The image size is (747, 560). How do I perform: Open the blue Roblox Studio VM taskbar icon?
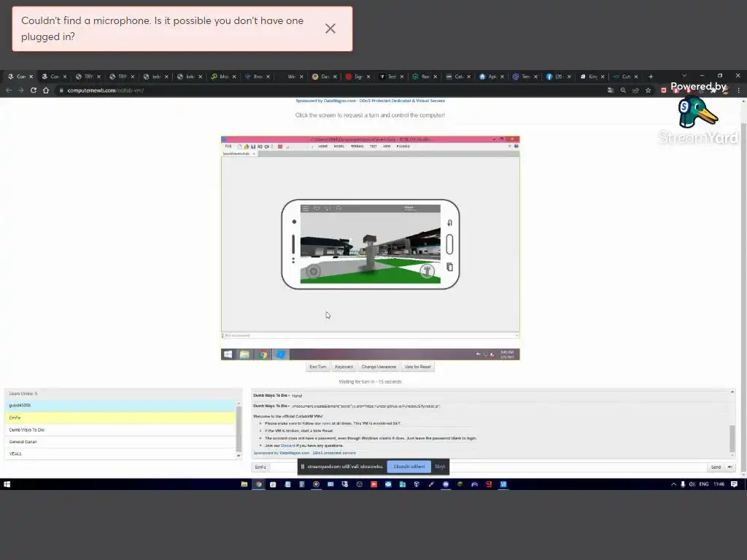281,354
